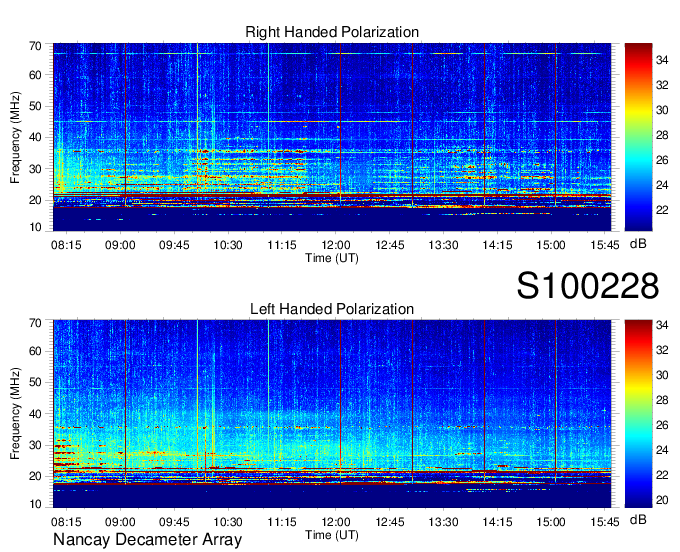Click the lower dB color scale bar
Screen dimensions: 680x552
(x=638, y=414)
